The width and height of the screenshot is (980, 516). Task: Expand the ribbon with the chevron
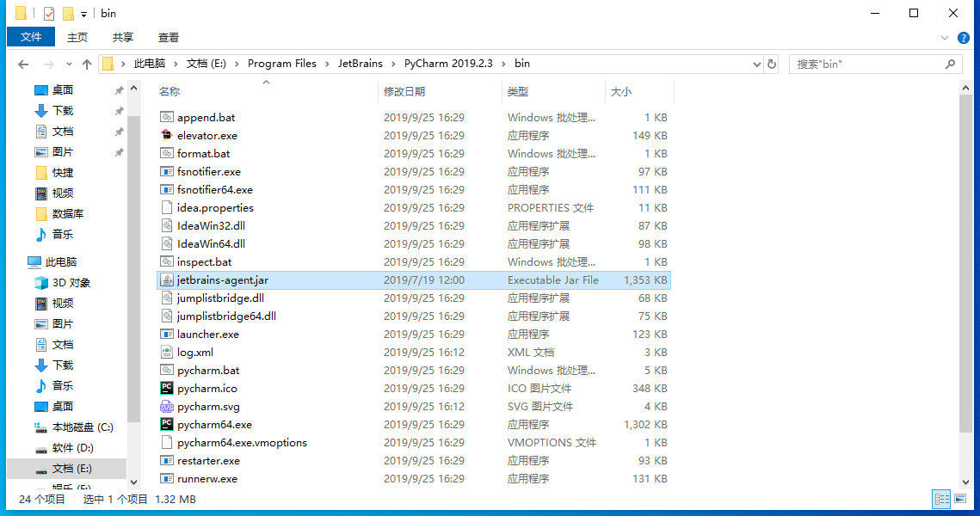coord(944,38)
